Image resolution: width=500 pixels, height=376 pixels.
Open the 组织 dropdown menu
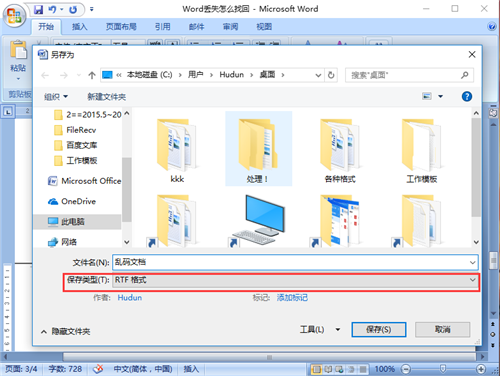click(56, 97)
